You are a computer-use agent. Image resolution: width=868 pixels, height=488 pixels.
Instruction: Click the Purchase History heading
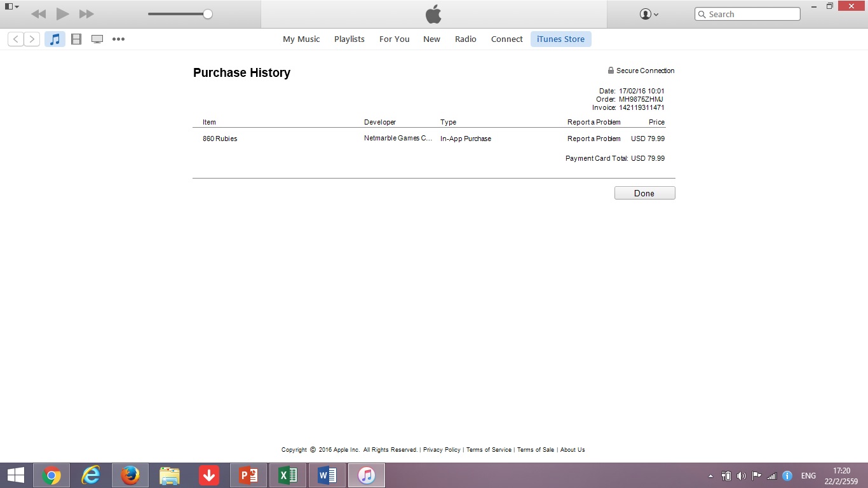pos(241,72)
